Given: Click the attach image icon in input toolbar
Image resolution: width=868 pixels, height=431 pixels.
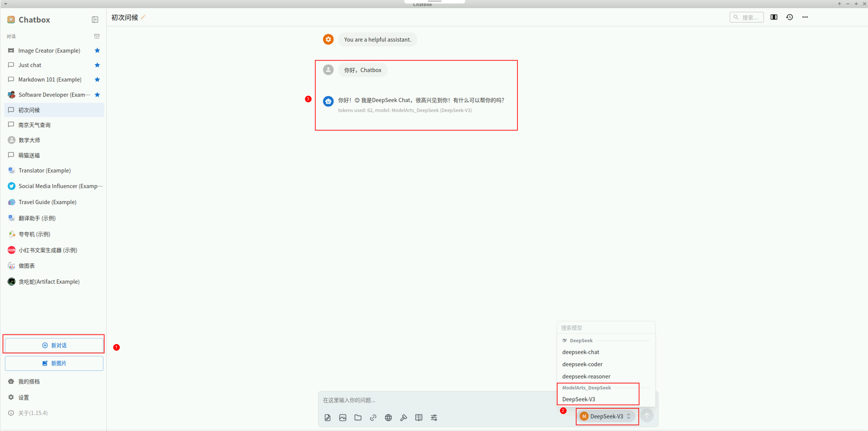Looking at the screenshot, I should pyautogui.click(x=342, y=418).
